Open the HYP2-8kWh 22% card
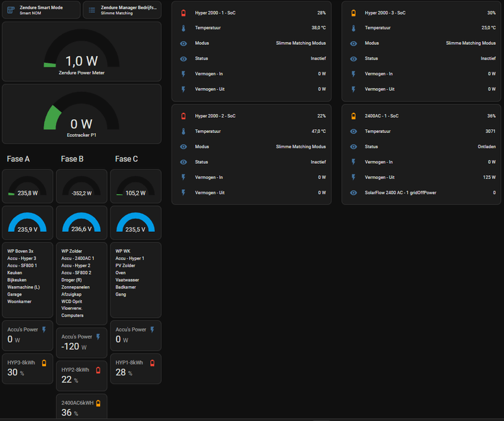This screenshot has height=421, width=504. pyautogui.click(x=82, y=376)
